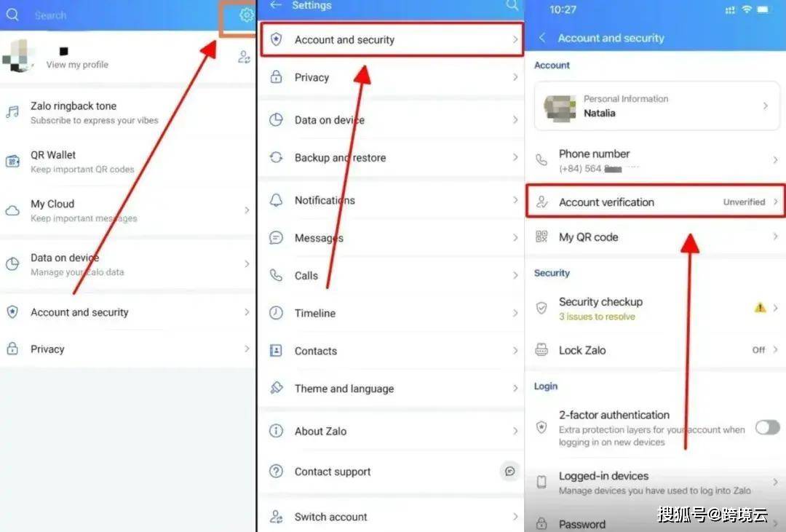786x532 pixels.
Task: Tap the Security checkup warning triangle
Action: coord(760,307)
